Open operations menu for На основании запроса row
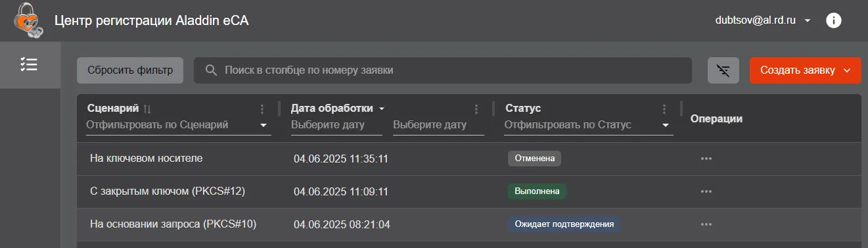 [706, 224]
